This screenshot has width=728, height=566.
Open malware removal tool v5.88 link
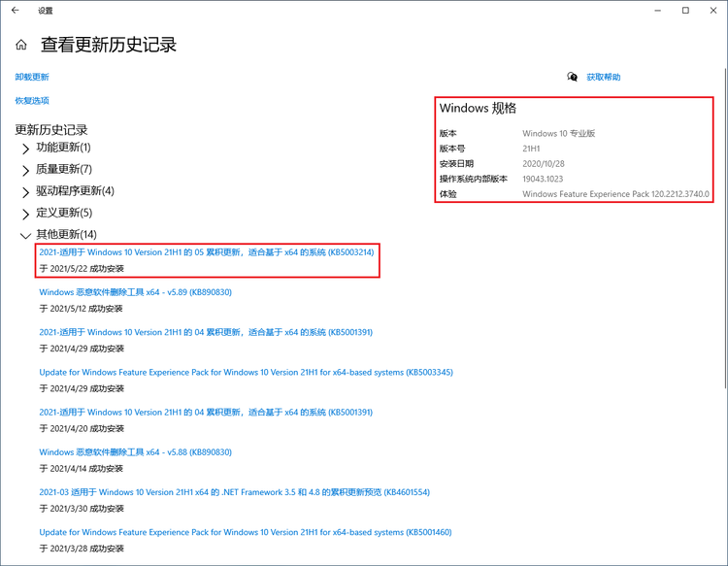pos(135,451)
